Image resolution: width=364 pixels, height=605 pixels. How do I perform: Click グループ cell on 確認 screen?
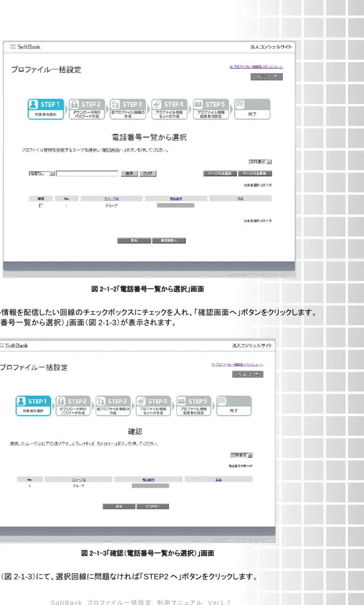[79, 486]
